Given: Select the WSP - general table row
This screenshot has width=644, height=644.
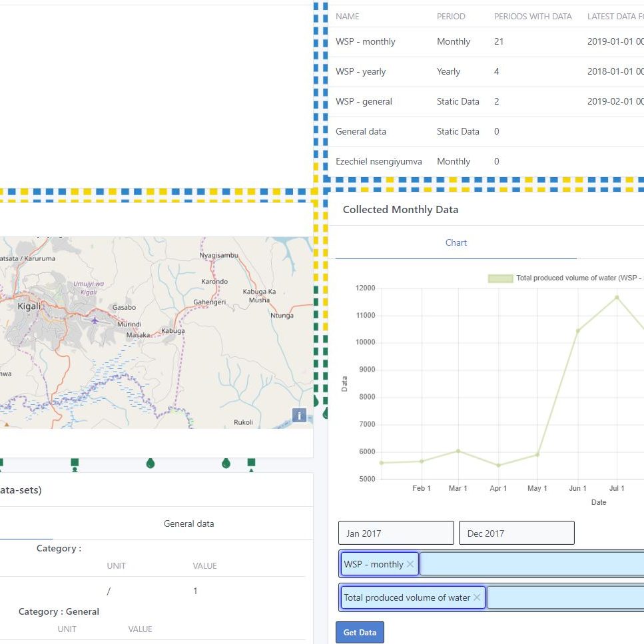Looking at the screenshot, I should tap(364, 102).
